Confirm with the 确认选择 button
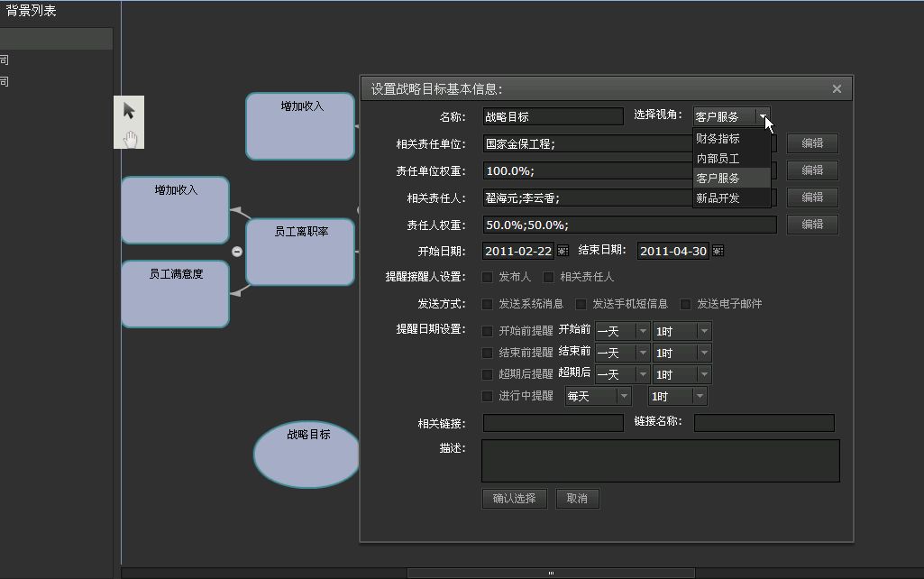The height and width of the screenshot is (579, 924). click(515, 499)
